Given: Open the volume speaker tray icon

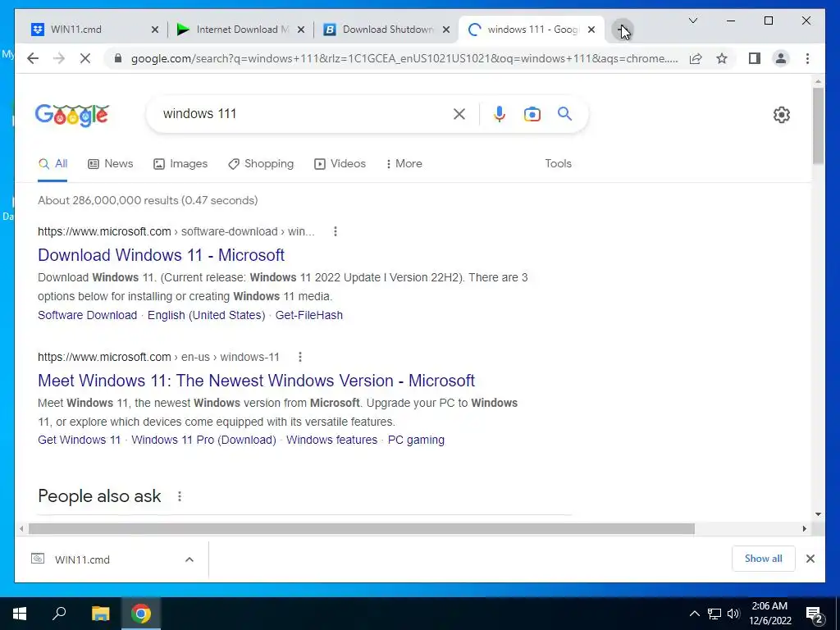Looking at the screenshot, I should pos(733,614).
